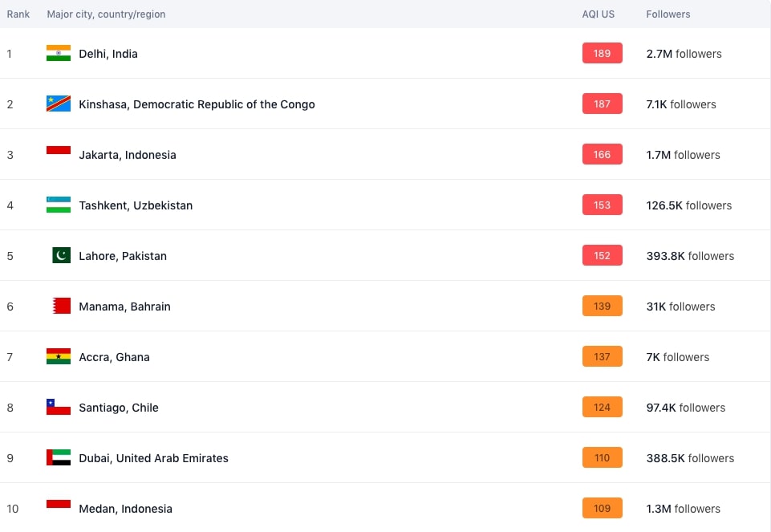Open the Medan, Indonesia link

[x=125, y=509]
